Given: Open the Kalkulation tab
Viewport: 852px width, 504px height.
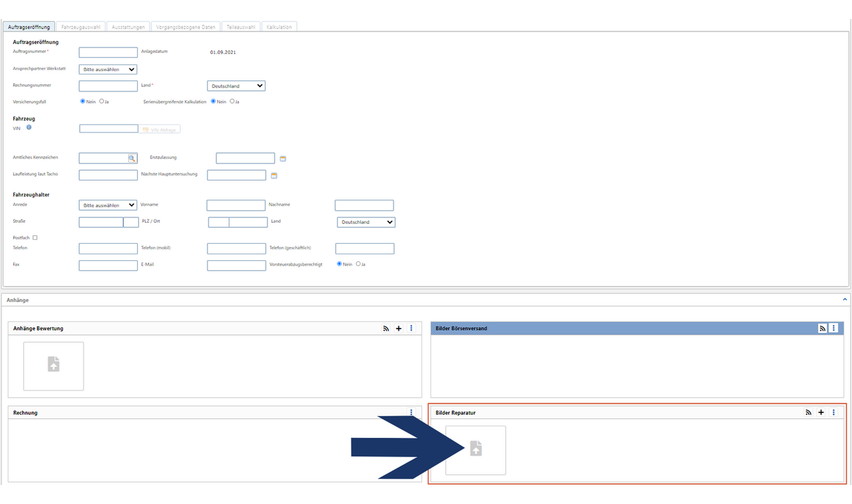Looking at the screenshot, I should point(280,27).
